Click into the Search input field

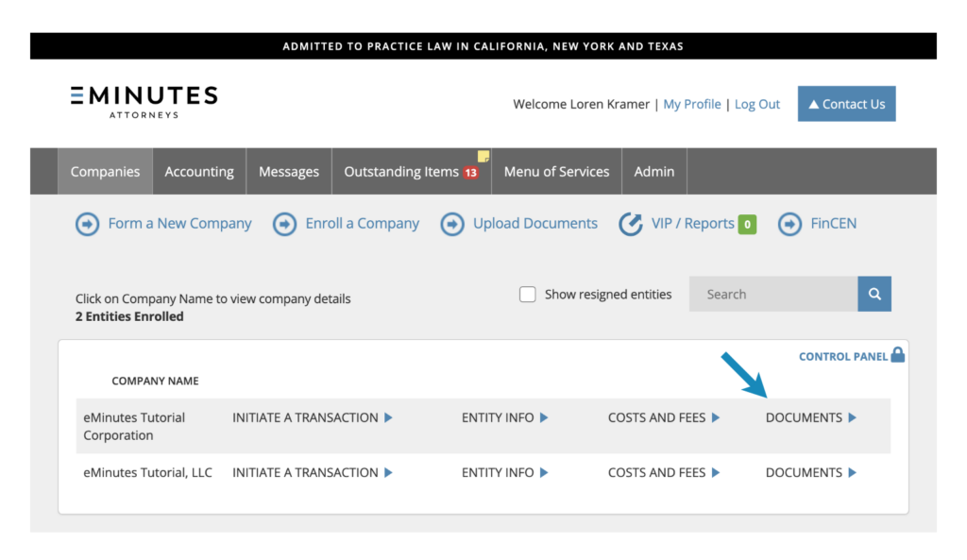(772, 295)
